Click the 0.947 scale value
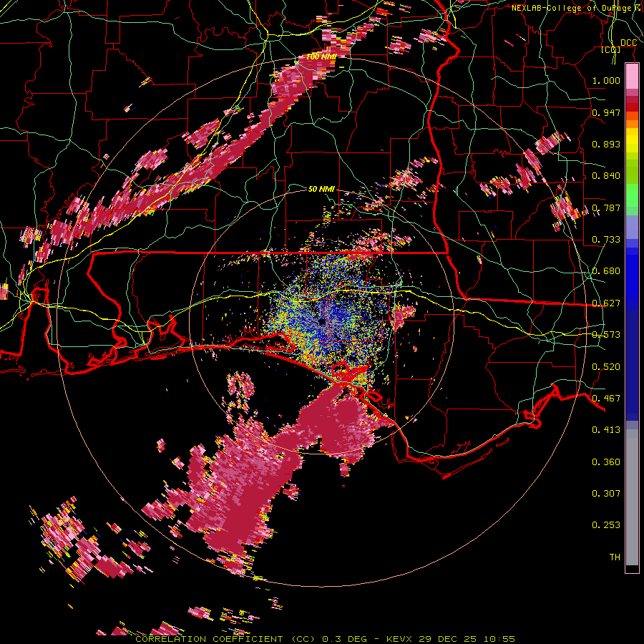Viewport: 644px width, 644px height. pos(606,112)
